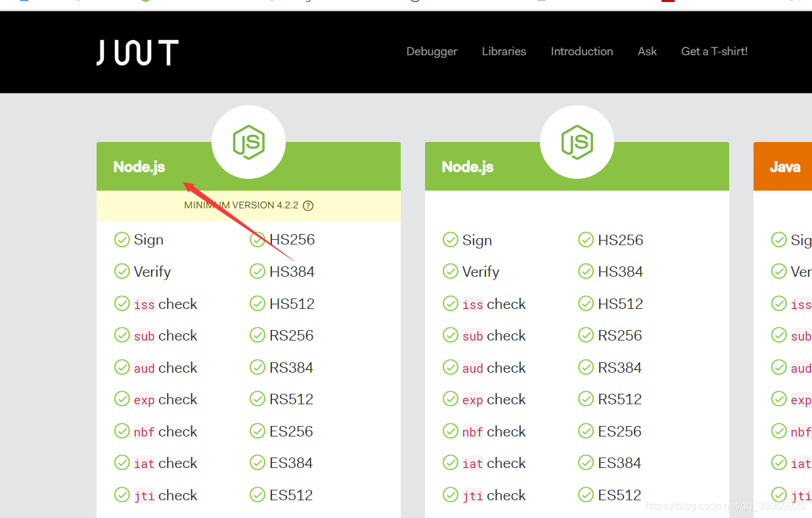Click "RS512" text in the version 4.2.2 card
The height and width of the screenshot is (518, 812).
[x=291, y=399]
